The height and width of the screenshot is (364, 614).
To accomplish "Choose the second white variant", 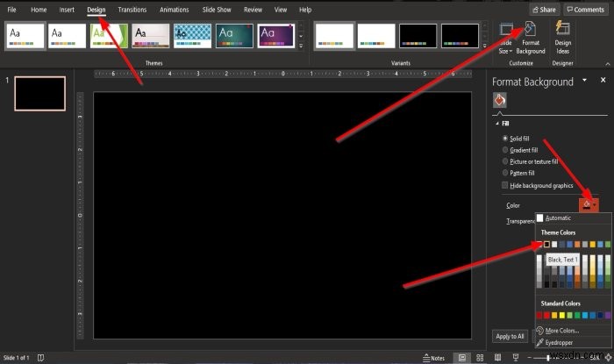I will [376, 36].
